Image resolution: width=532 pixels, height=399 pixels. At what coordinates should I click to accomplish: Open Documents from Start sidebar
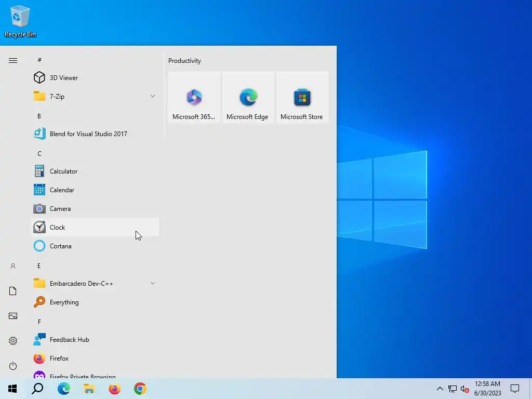[13, 291]
